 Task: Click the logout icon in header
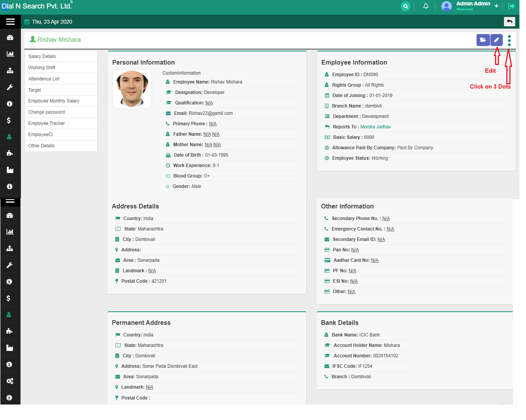click(x=511, y=6)
